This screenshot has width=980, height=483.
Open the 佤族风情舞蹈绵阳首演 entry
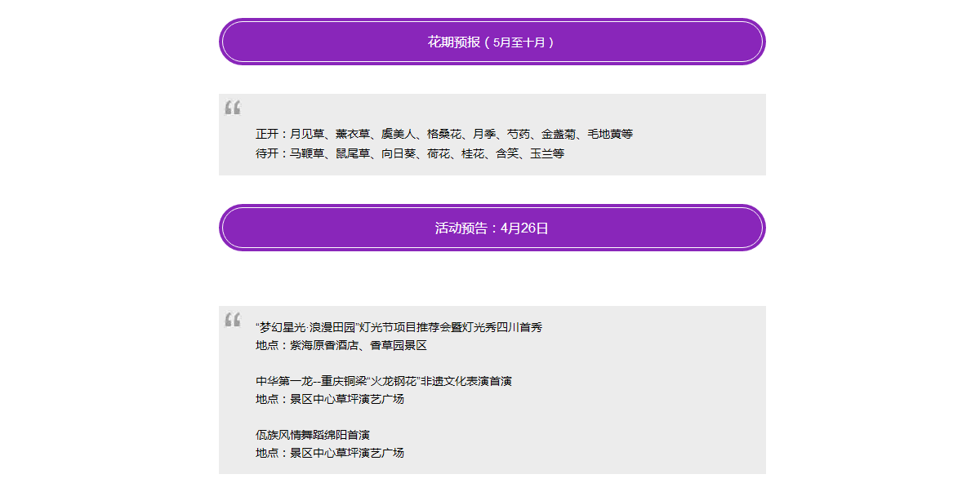[313, 435]
